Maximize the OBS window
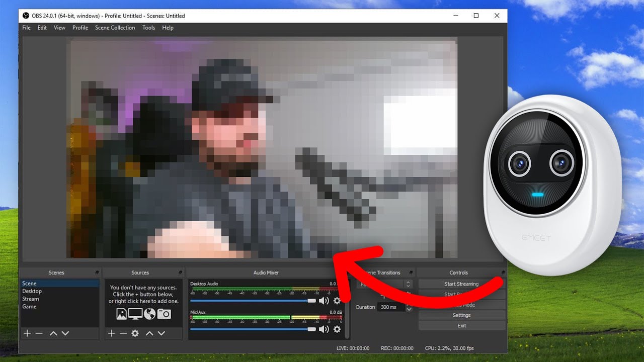Screen dimensions: 644x362 476,16
